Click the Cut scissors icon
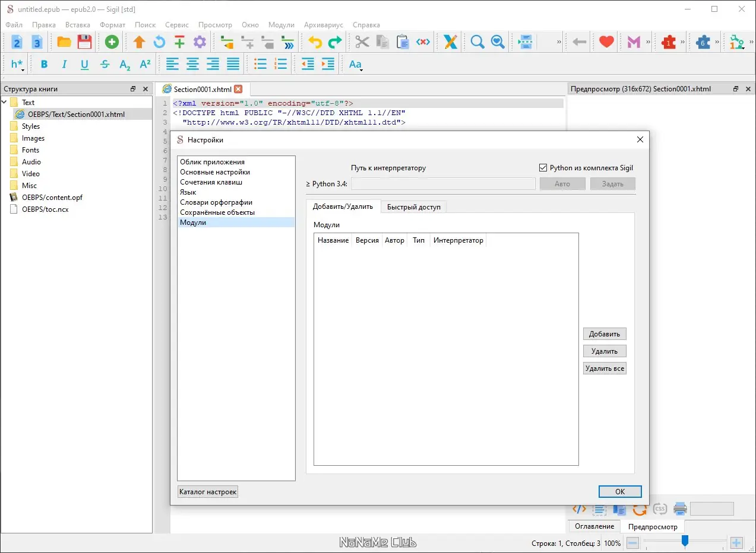Viewport: 756px width, 553px height. 362,42
